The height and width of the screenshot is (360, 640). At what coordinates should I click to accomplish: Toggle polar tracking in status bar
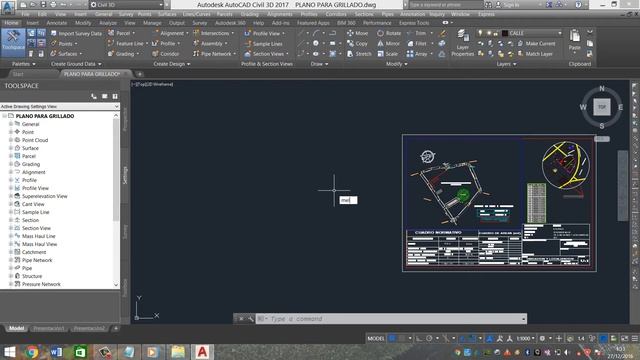pos(429,338)
